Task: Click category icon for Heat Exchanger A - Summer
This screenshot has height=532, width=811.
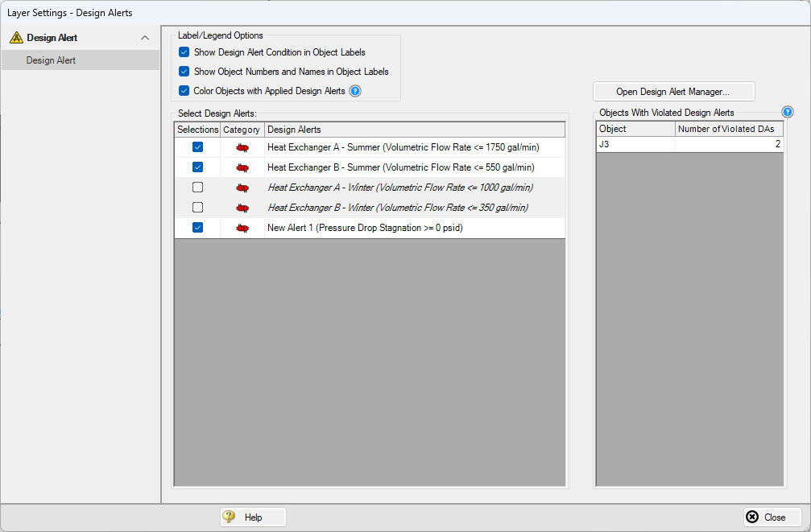Action: click(242, 148)
